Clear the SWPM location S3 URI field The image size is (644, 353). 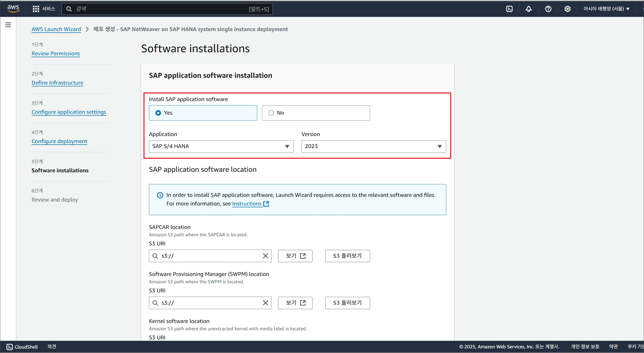(265, 303)
